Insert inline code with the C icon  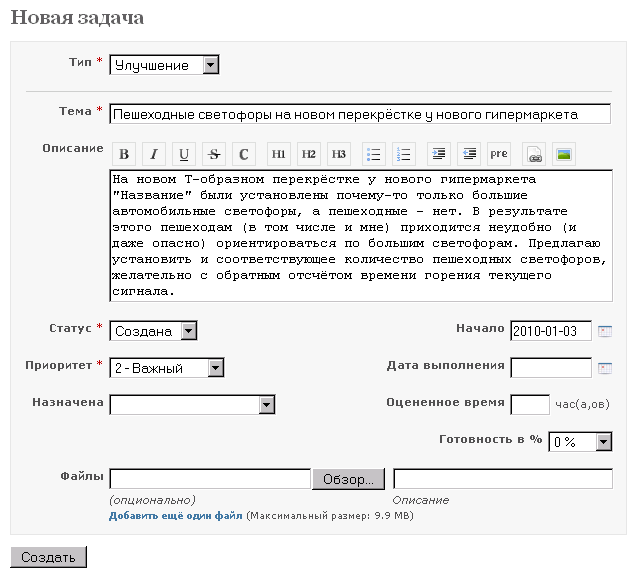[244, 154]
